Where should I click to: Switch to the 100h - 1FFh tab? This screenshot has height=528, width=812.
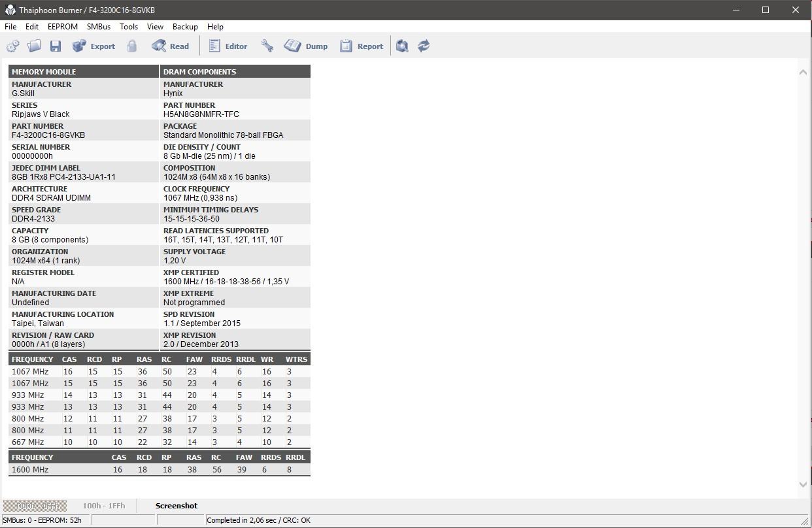point(103,506)
